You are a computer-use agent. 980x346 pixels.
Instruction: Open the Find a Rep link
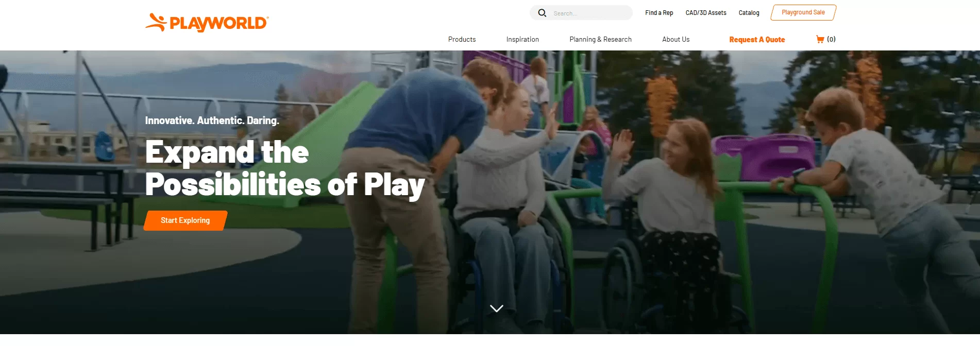click(x=659, y=13)
